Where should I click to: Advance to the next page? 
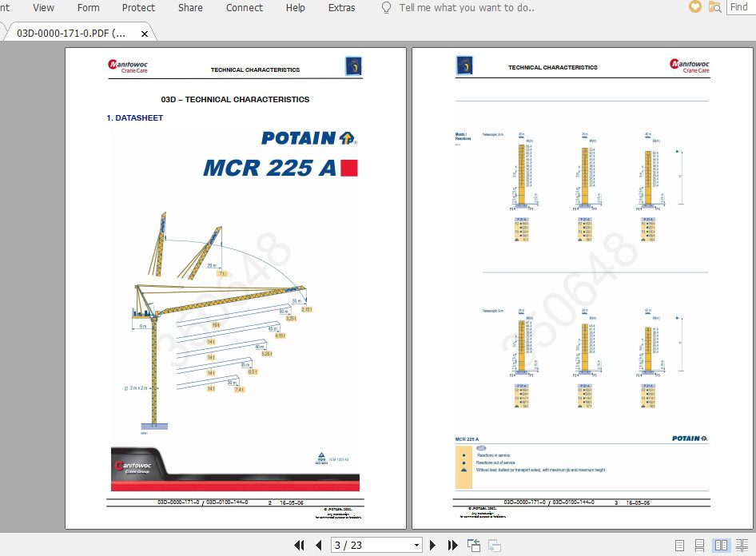coord(432,545)
